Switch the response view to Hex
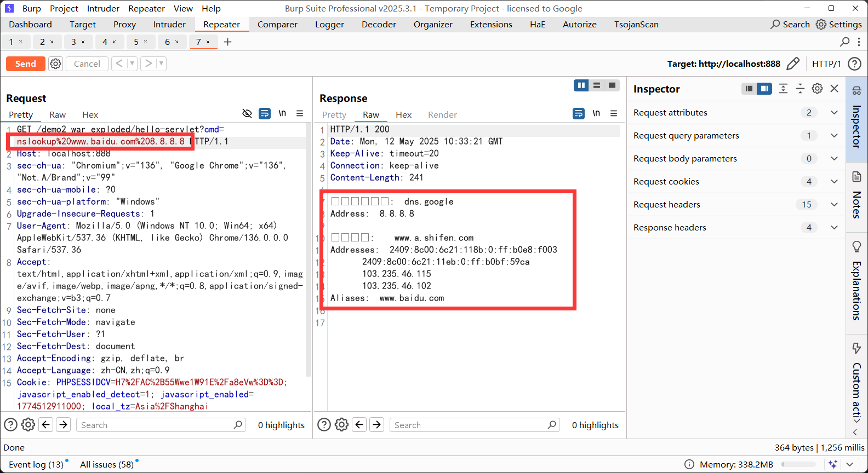This screenshot has width=868, height=473. pos(403,115)
